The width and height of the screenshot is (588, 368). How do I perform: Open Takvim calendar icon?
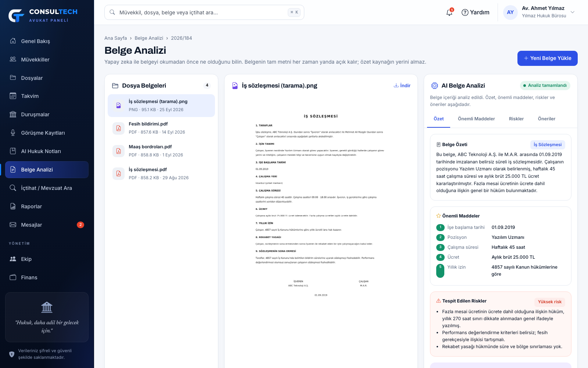click(x=13, y=96)
